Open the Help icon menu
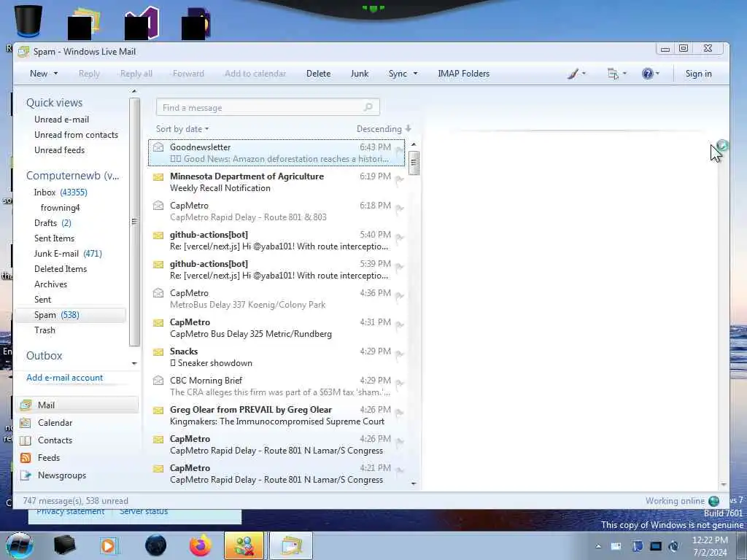 [650, 74]
